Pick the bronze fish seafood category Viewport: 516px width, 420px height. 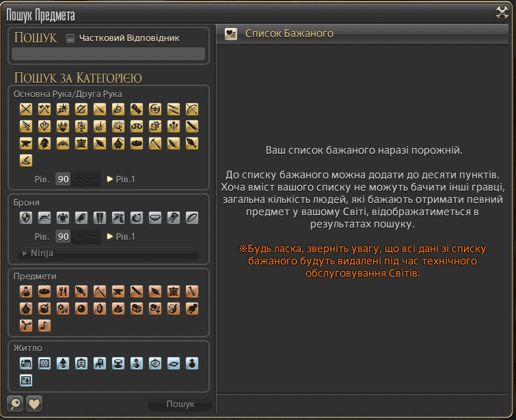(x=81, y=292)
